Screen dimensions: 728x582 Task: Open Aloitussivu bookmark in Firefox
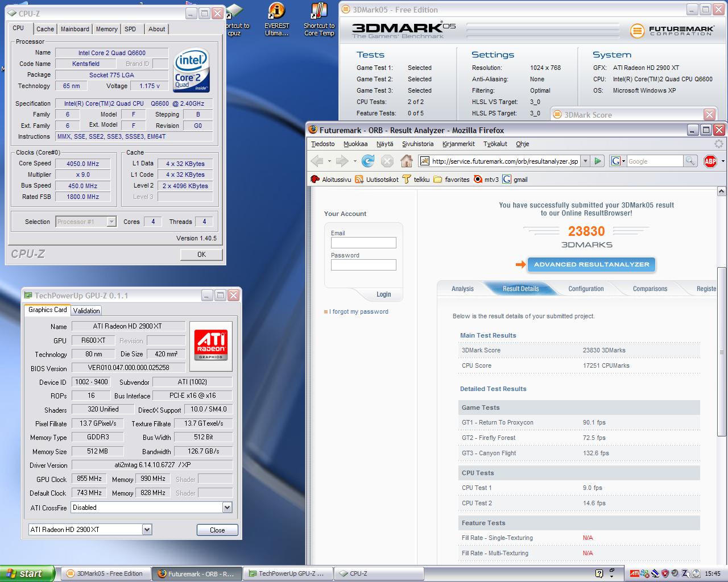[331, 180]
